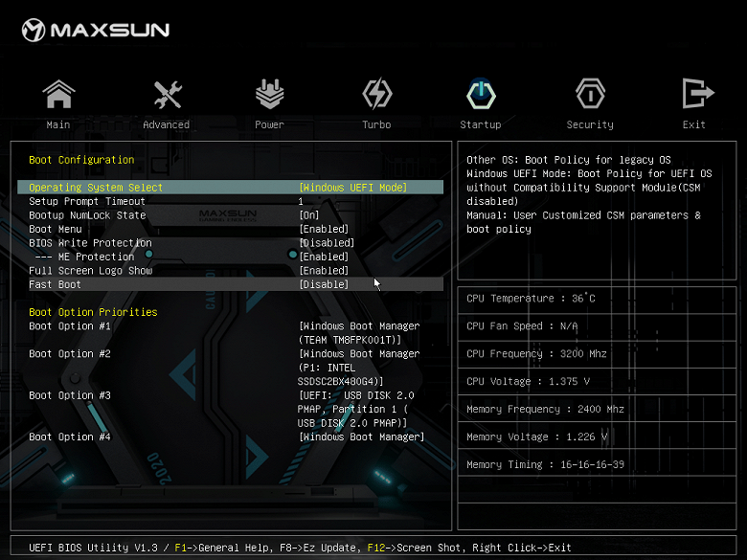The width and height of the screenshot is (747, 560).
Task: Switch to the Exit tab label
Action: point(693,124)
